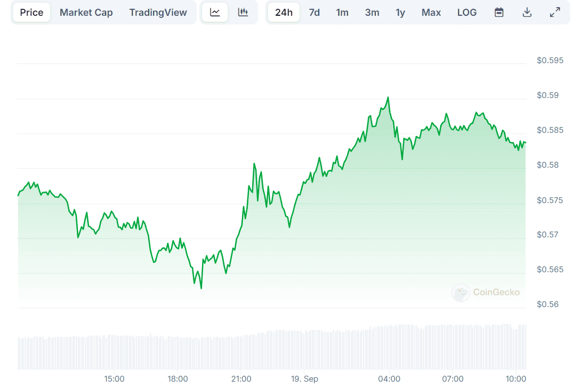
Task: Switch to line chart view
Action: (x=215, y=13)
